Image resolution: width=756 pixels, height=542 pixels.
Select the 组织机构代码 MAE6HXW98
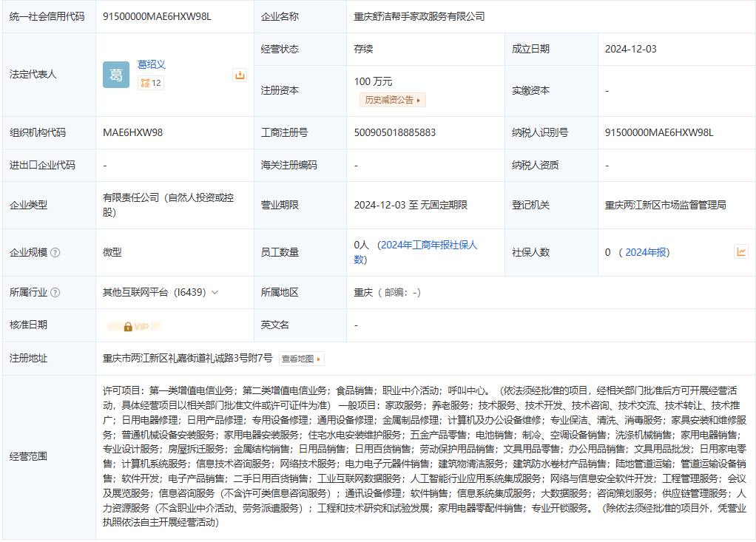[x=132, y=132]
